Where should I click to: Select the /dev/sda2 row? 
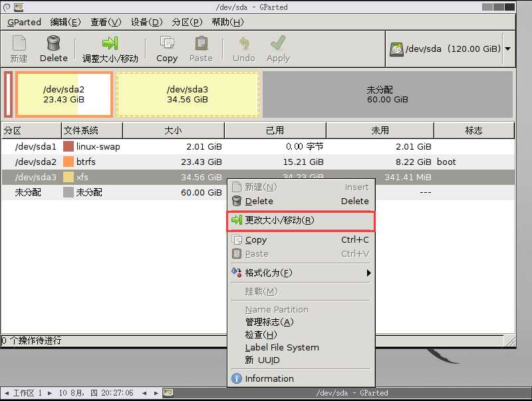[x=258, y=162]
